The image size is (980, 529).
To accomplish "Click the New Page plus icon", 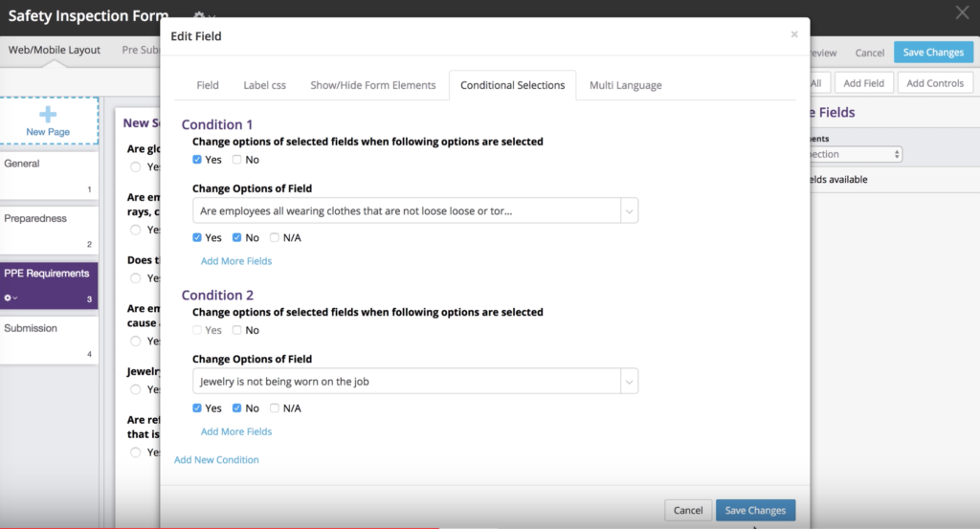I will point(48,114).
